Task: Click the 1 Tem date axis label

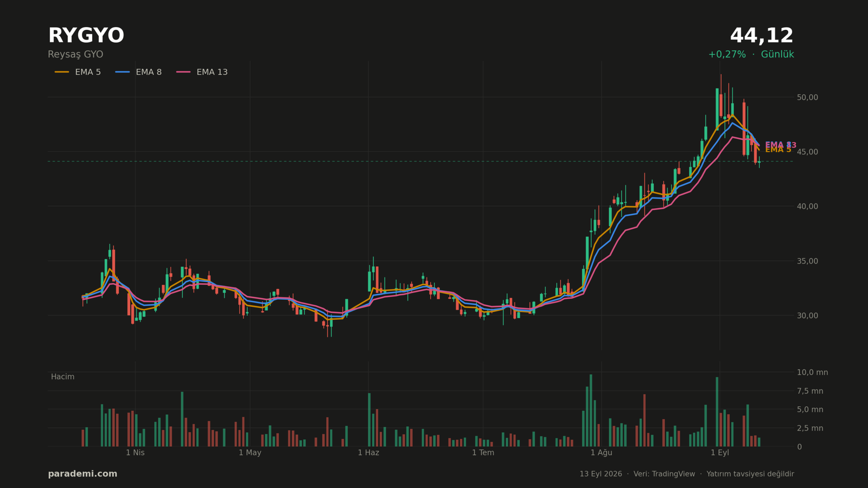Action: [483, 453]
